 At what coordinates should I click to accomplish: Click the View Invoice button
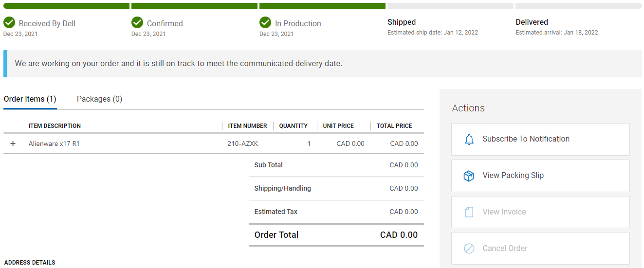[540, 212]
